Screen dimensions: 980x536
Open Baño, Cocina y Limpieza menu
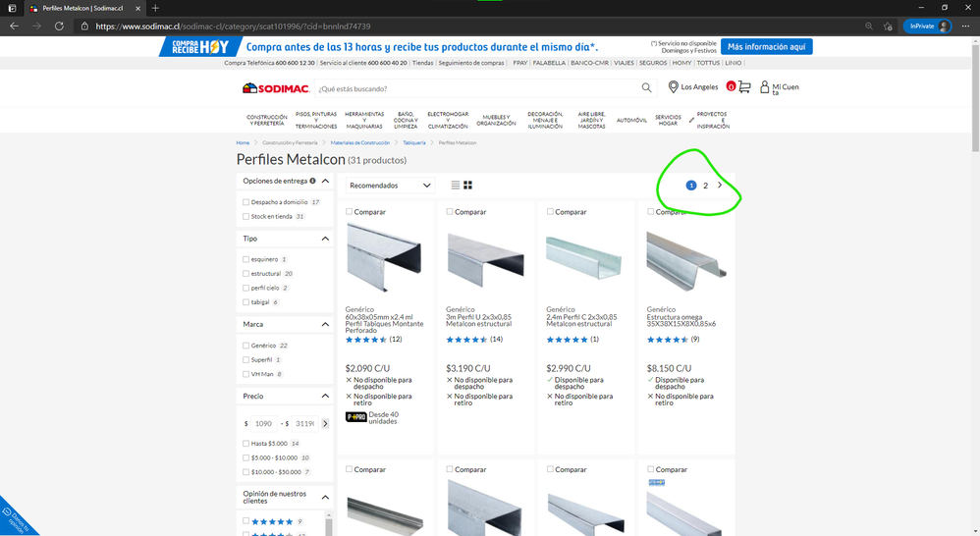(x=406, y=120)
